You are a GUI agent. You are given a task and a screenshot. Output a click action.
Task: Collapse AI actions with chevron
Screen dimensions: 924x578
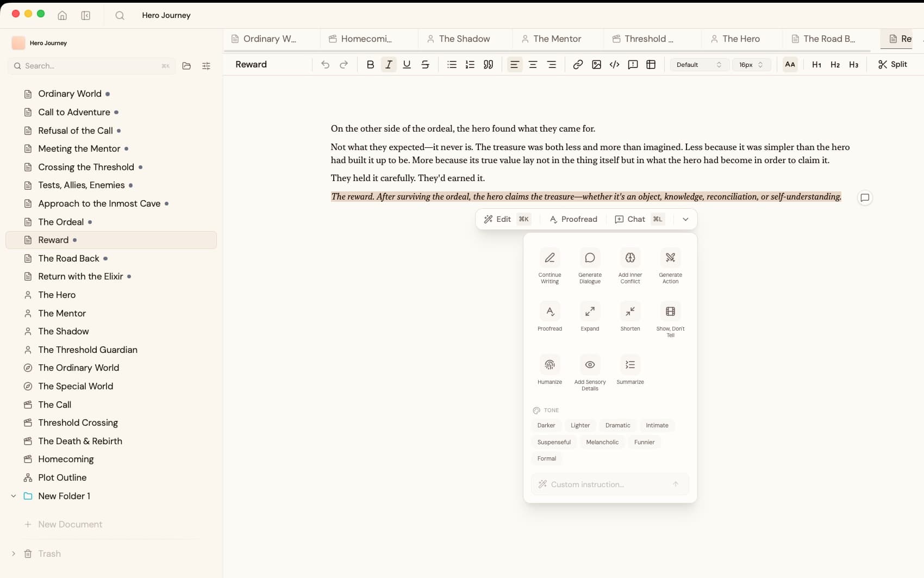click(x=685, y=219)
